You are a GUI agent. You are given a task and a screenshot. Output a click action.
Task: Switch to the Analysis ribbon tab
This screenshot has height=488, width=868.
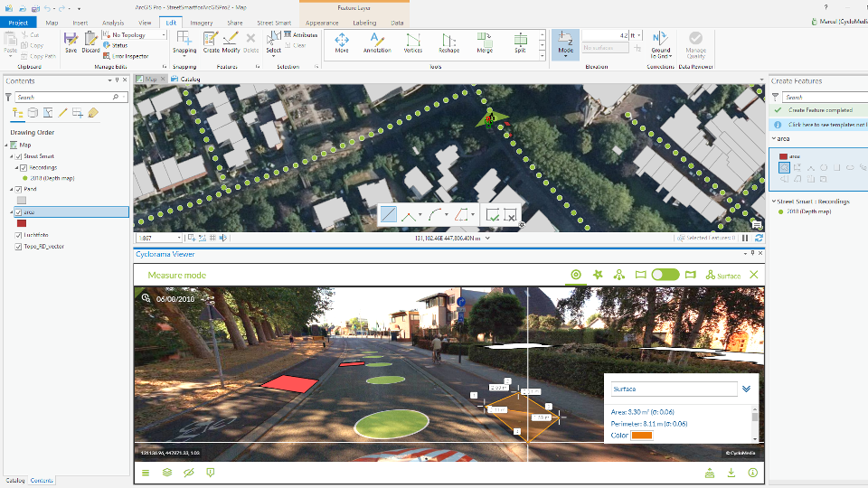(x=113, y=23)
